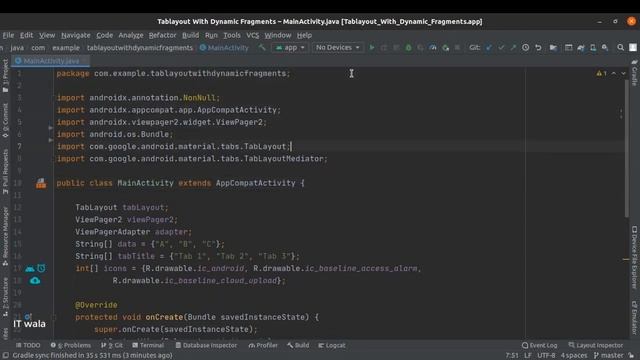Viewport: 640px width, 360px height.
Task: Run the app with green play button
Action: 372,48
